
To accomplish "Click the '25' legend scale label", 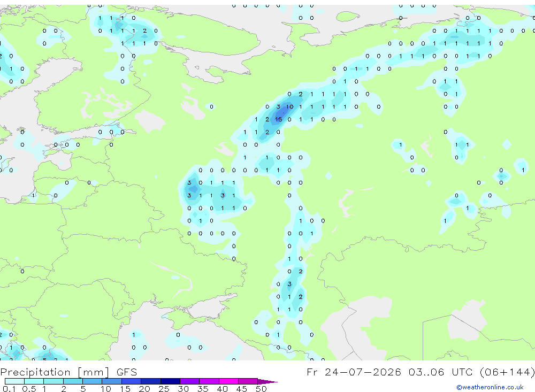I will coord(164,389).
